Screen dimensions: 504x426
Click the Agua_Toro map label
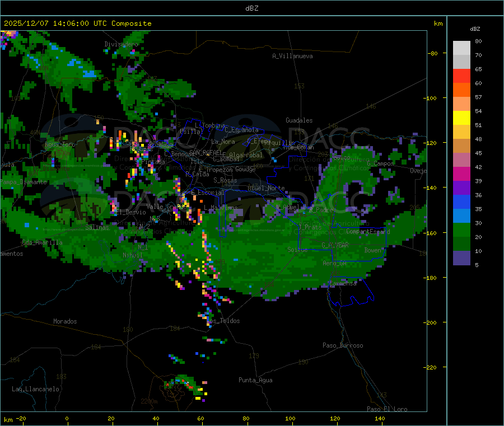(60, 144)
